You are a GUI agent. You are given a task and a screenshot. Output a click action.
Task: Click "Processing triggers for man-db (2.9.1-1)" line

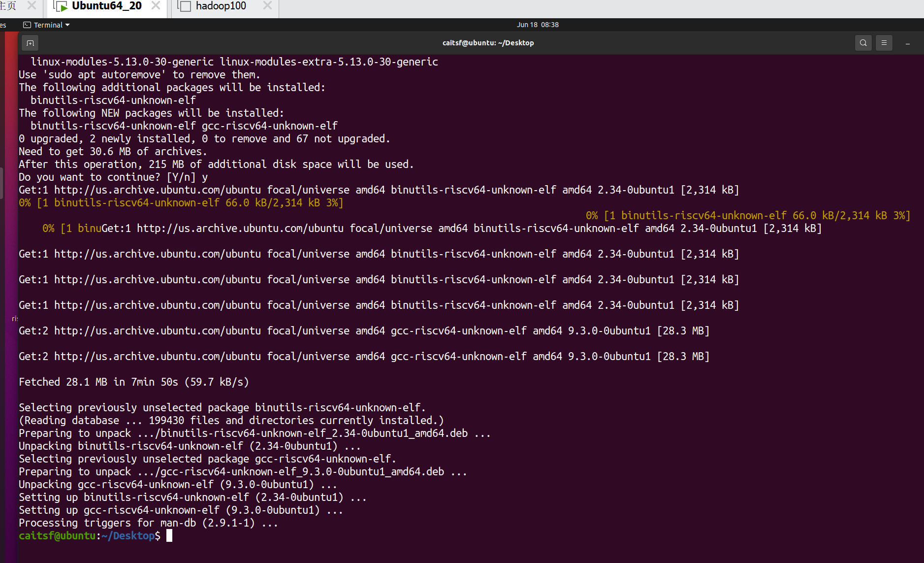point(148,523)
